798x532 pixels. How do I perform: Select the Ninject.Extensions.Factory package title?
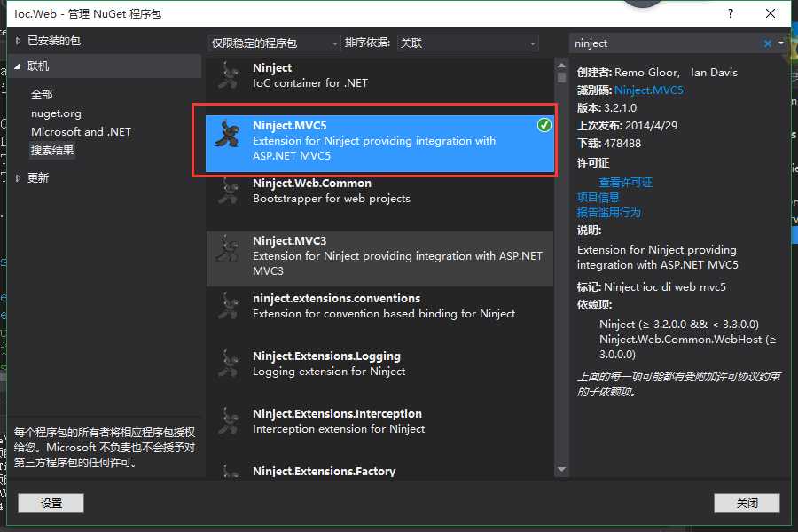coord(325,471)
